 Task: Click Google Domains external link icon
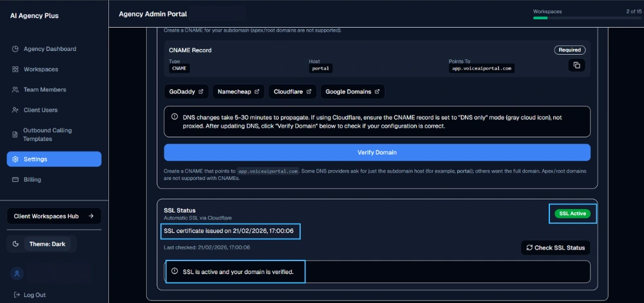pos(377,92)
